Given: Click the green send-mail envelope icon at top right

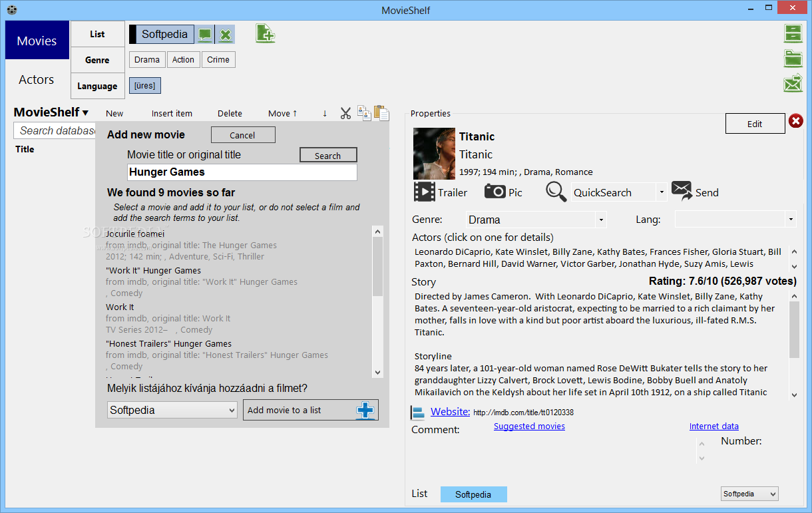Looking at the screenshot, I should pos(793,84).
